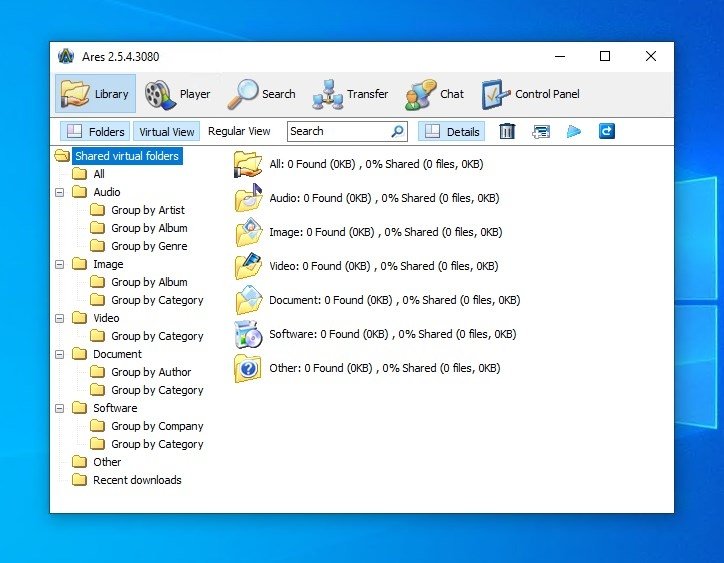Click the Audio folder music note icon

[248, 198]
